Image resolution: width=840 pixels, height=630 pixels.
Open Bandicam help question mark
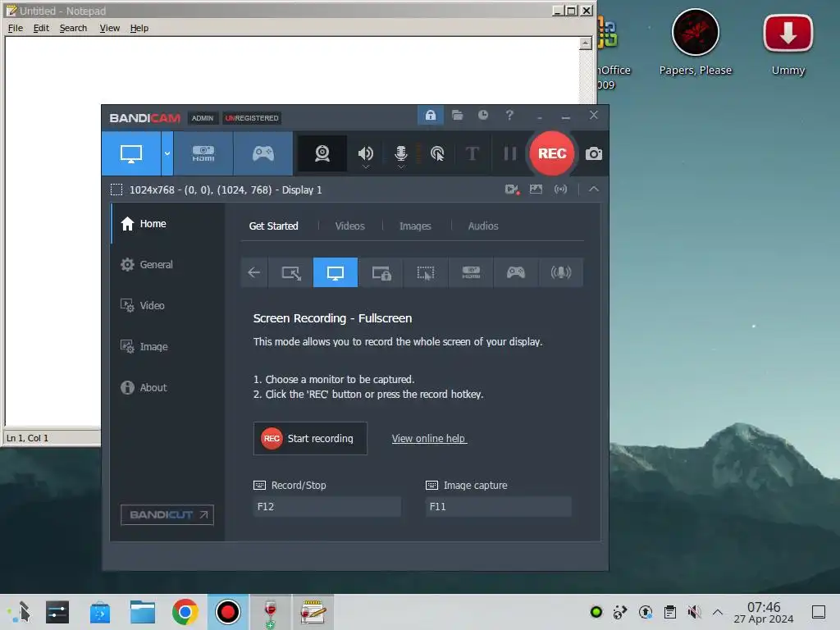point(509,115)
